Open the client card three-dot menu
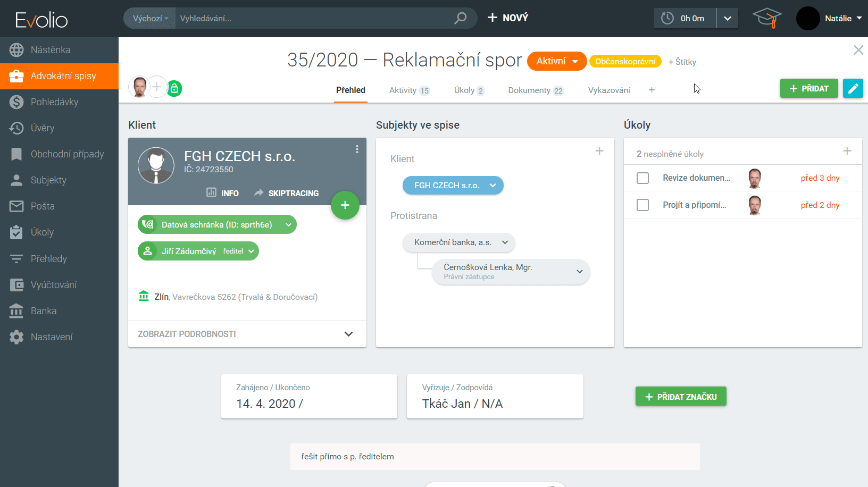 (x=357, y=149)
